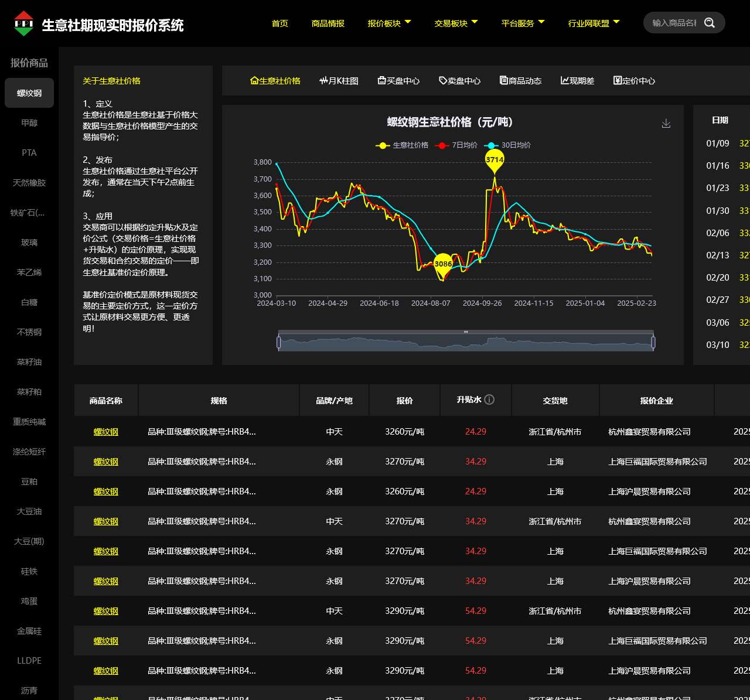The width and height of the screenshot is (750, 700).
Task: Toggle 7日均价 legend series
Action: tap(456, 145)
